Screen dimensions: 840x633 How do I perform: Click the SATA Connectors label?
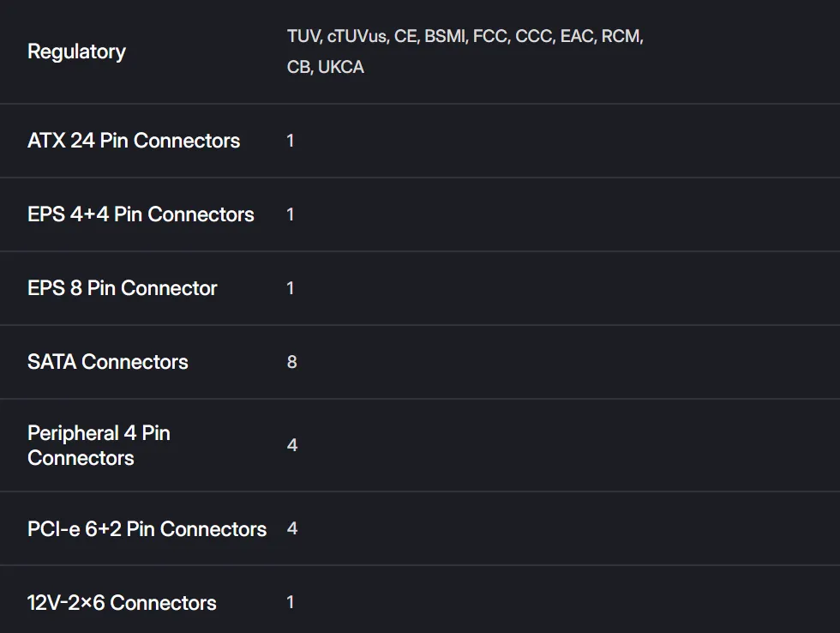tap(108, 362)
